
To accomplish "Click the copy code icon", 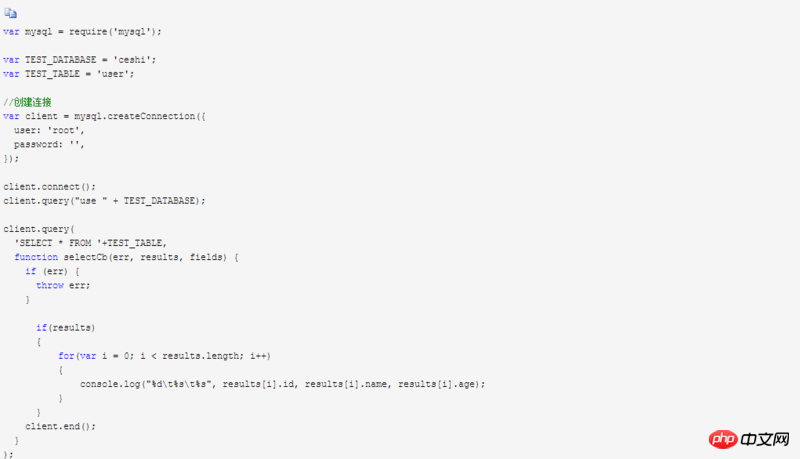I will pos(10,13).
